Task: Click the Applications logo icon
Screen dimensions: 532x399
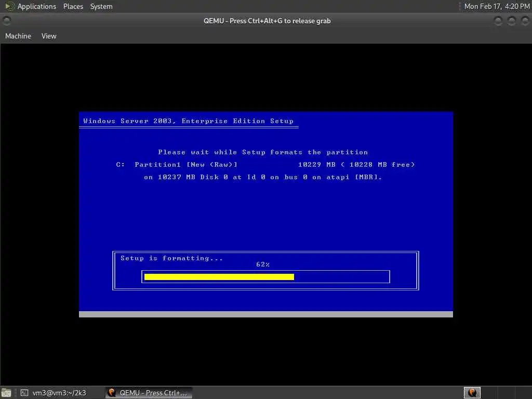Action: pos(9,6)
